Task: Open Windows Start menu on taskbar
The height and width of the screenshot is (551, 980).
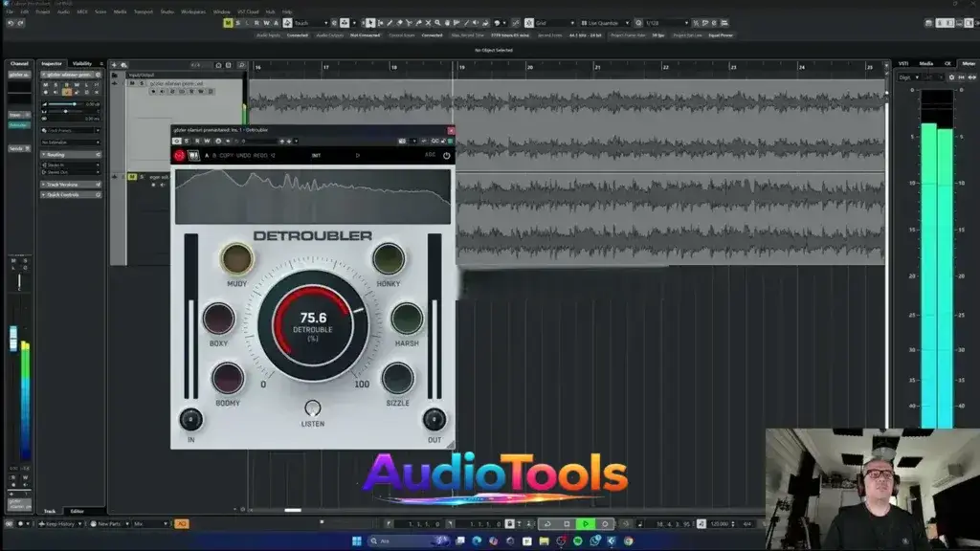Action: click(357, 541)
